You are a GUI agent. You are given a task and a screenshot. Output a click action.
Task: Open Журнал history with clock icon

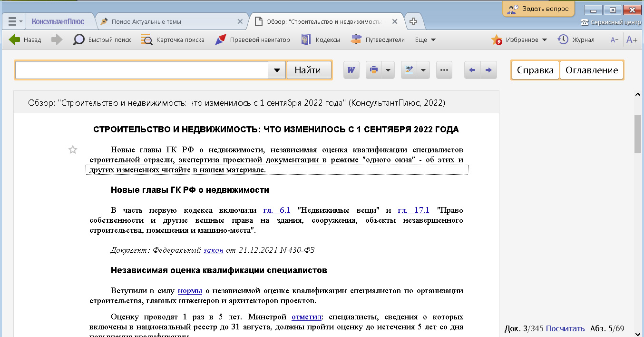click(563, 40)
